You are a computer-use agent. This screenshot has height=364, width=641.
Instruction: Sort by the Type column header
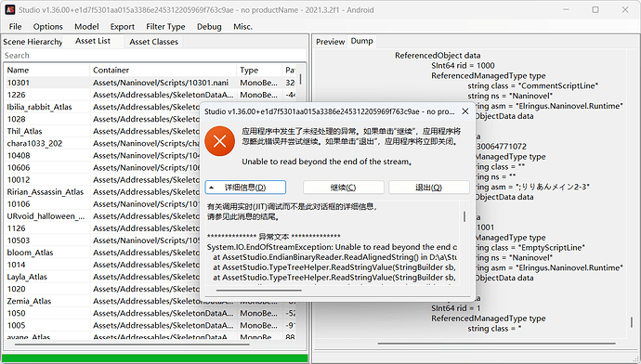point(259,70)
